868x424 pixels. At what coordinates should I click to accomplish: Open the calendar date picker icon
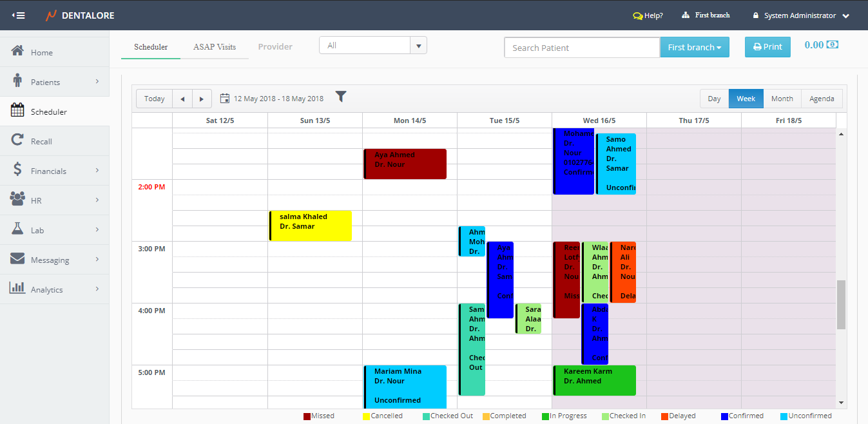pyautogui.click(x=225, y=99)
